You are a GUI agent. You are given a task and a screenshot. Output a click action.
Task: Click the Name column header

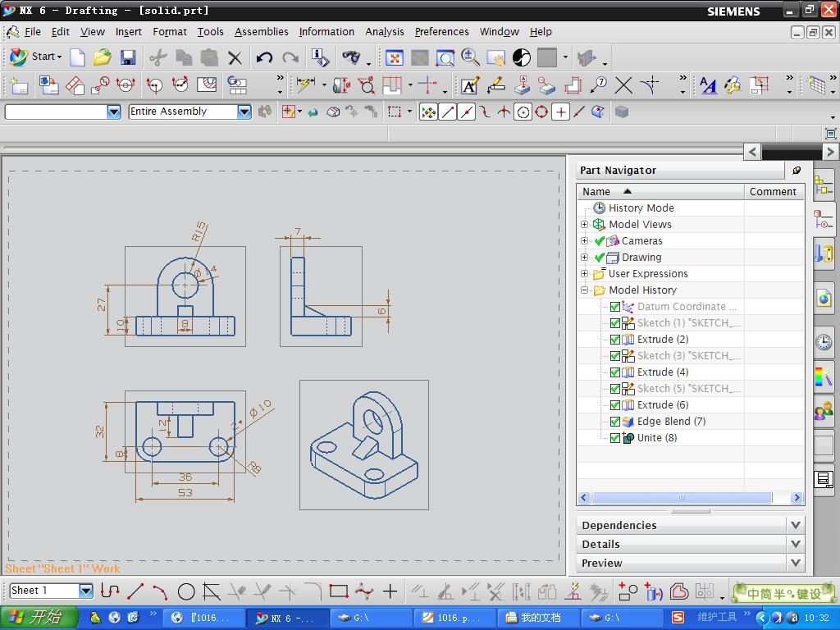click(x=596, y=191)
